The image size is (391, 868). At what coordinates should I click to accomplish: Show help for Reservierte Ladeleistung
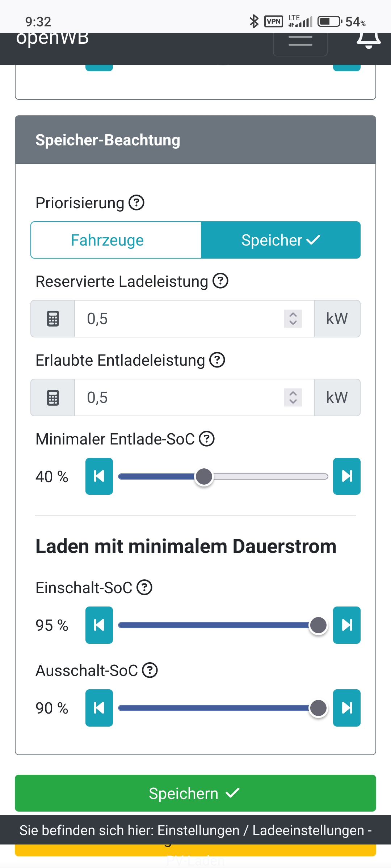[220, 281]
